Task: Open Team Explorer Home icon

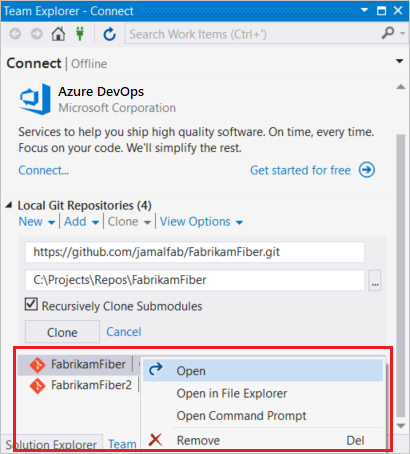Action: [x=58, y=34]
